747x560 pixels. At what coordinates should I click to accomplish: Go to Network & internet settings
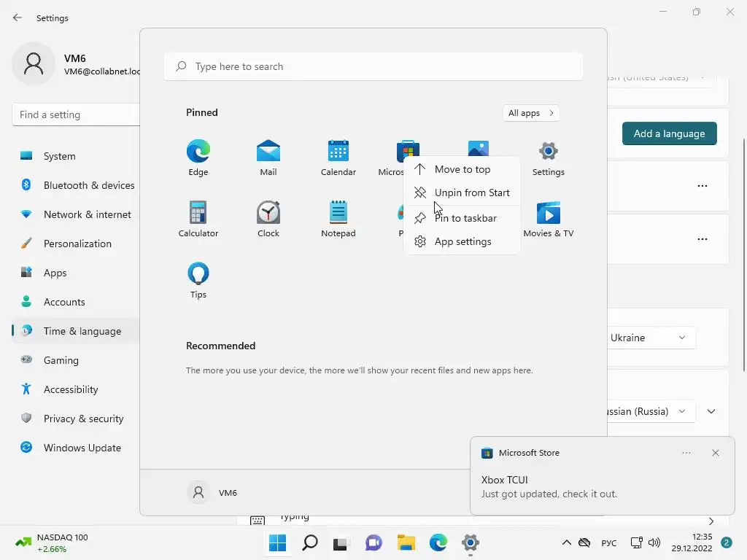tap(76, 214)
